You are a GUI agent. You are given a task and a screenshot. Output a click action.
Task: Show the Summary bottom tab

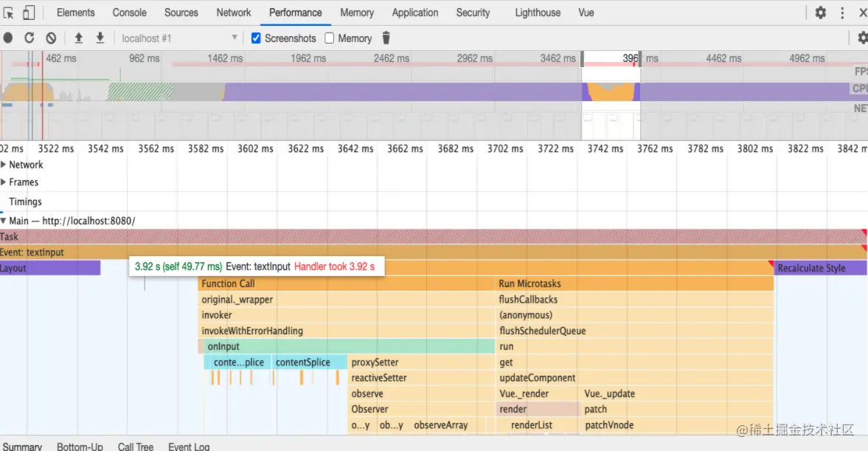[x=22, y=446]
